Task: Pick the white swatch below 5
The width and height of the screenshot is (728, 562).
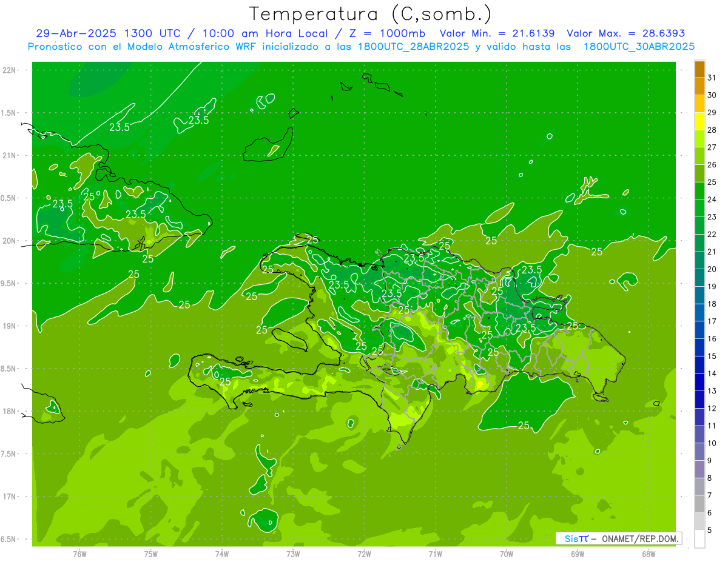Action: tap(699, 539)
